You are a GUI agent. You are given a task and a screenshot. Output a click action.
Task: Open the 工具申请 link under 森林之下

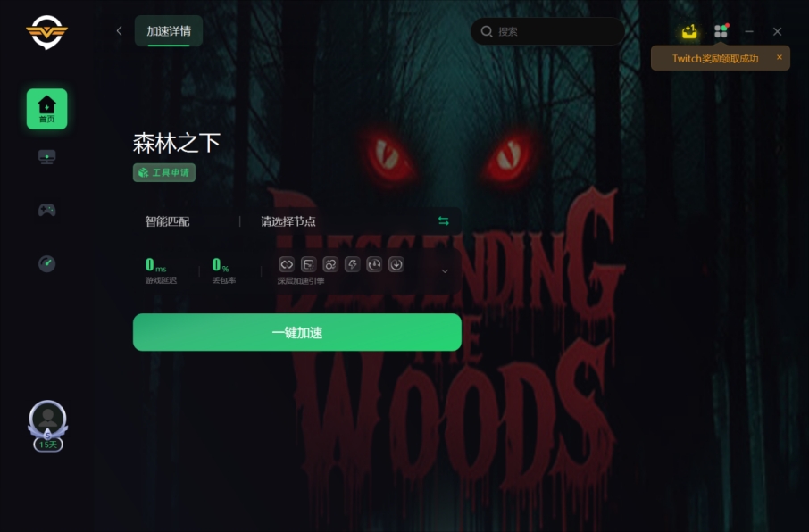pyautogui.click(x=163, y=173)
